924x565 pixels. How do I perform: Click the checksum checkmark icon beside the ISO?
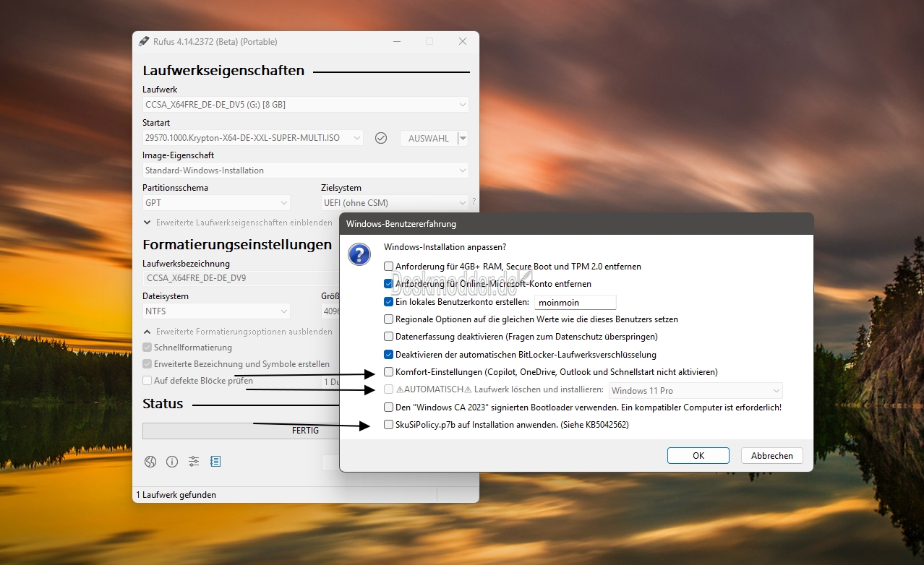(x=381, y=138)
